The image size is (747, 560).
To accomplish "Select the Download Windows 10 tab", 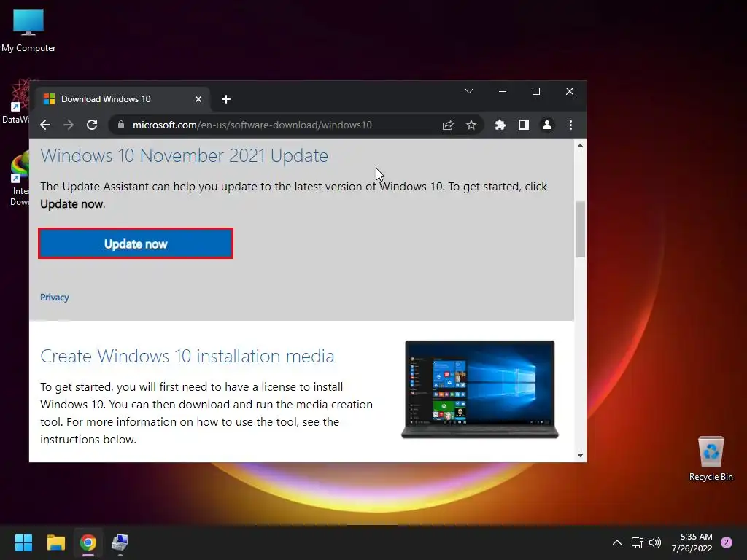I will pyautogui.click(x=123, y=99).
